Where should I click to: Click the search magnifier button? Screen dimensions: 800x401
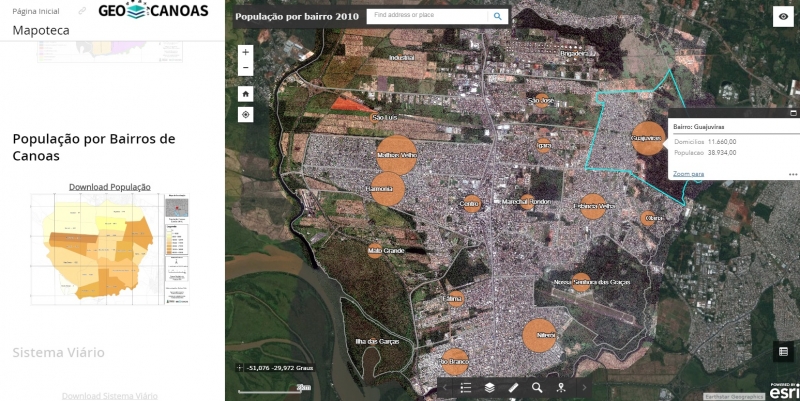tap(498, 17)
